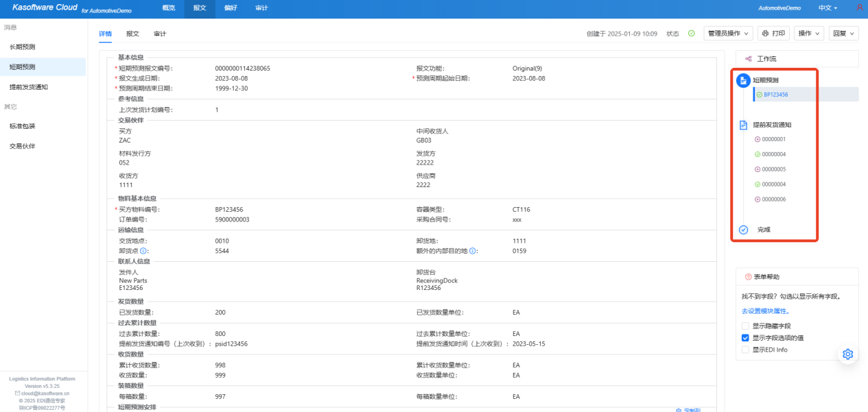Open 审计 in top navigation bar
This screenshot has height=412, width=868.
click(261, 8)
